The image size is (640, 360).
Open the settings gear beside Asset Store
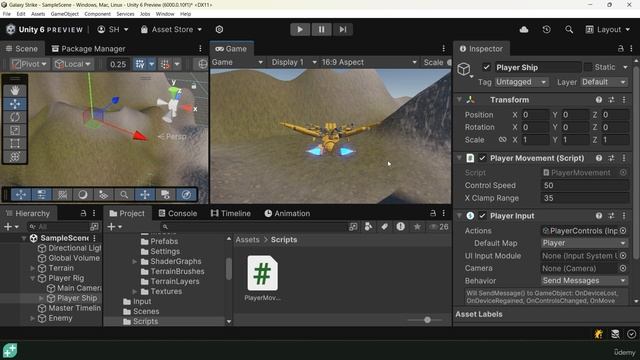(x=219, y=29)
